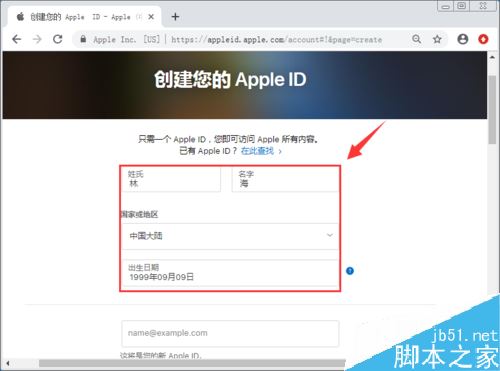
Task: Click the browser forward arrow
Action: tap(37, 39)
